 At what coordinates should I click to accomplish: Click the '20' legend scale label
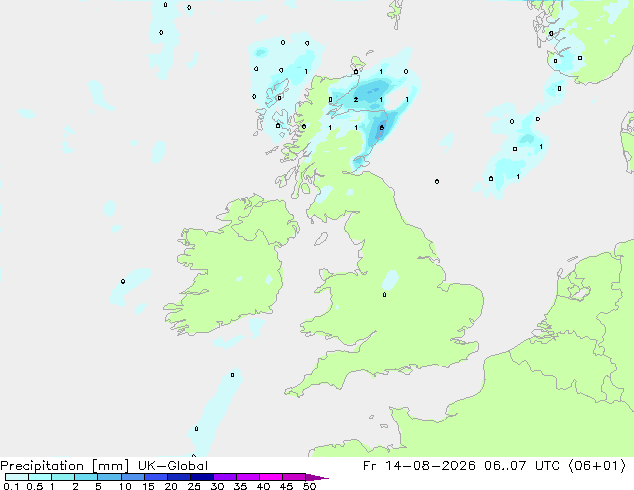171,486
